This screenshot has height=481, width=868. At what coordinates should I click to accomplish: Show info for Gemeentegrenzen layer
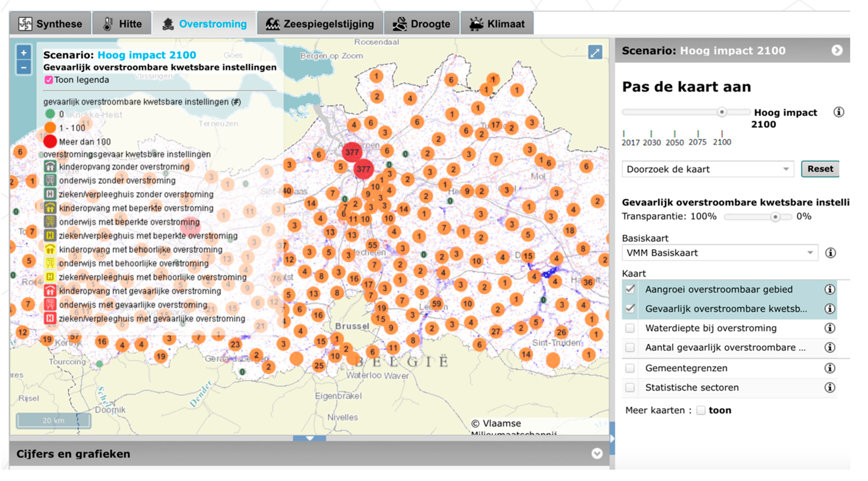click(830, 368)
